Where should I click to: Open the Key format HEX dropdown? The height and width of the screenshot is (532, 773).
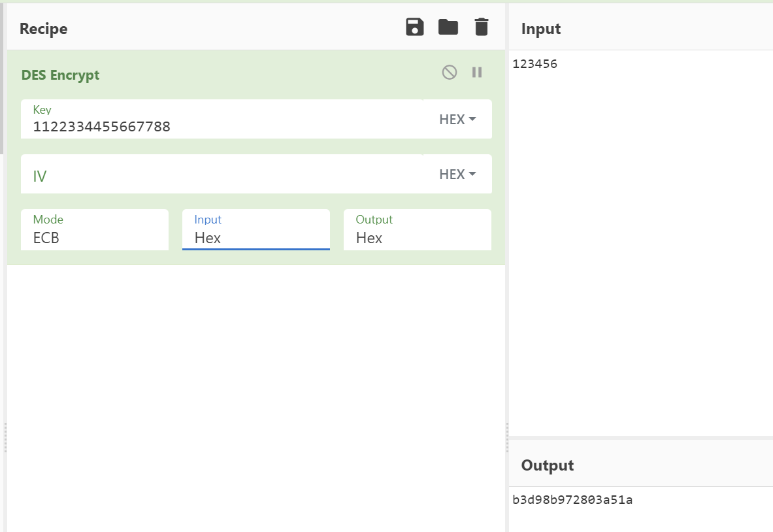(x=457, y=120)
